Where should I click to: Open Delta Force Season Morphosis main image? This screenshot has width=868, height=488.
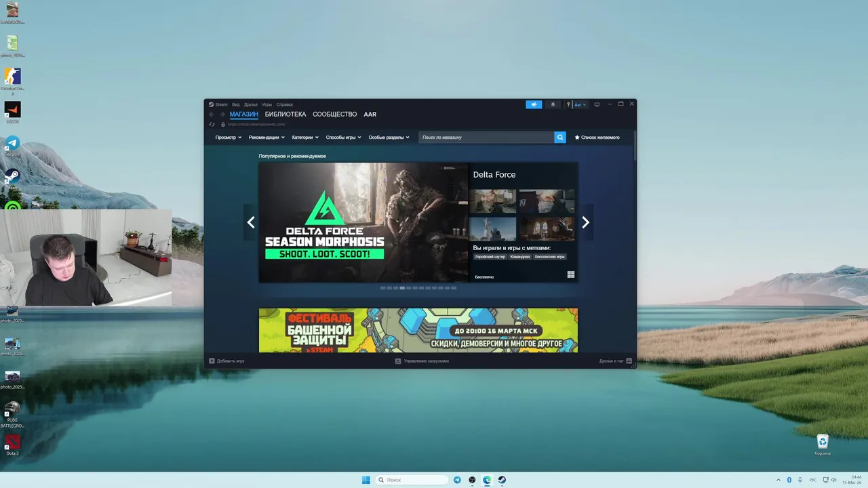[363, 222]
